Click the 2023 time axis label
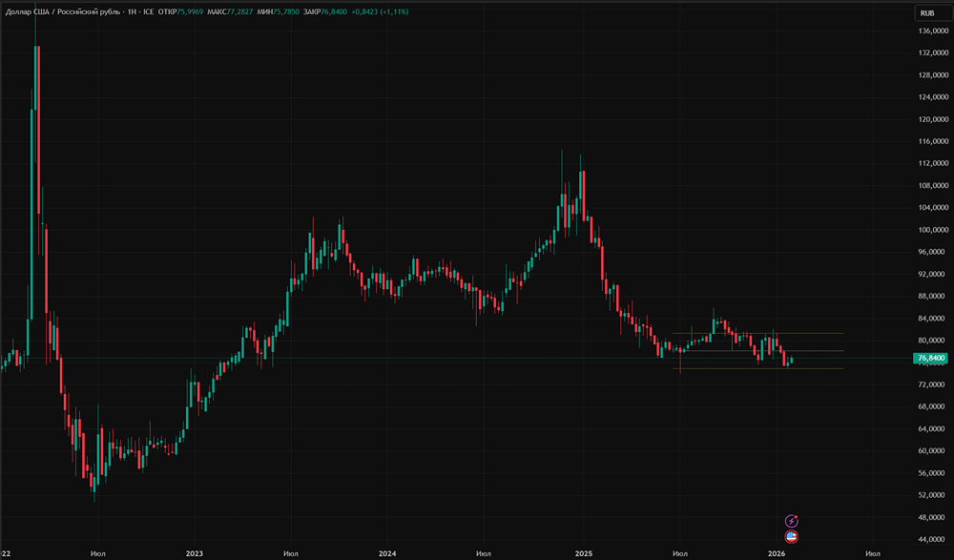Screen dimensions: 954x560 [x=194, y=553]
